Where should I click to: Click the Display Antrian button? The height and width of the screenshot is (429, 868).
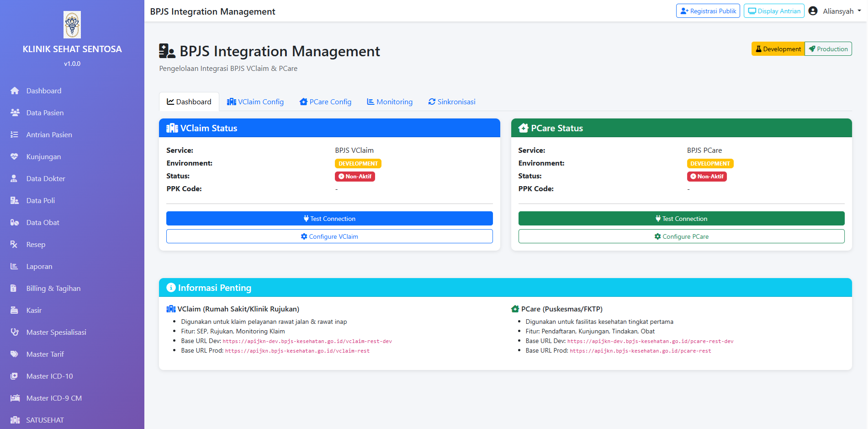tap(774, 11)
